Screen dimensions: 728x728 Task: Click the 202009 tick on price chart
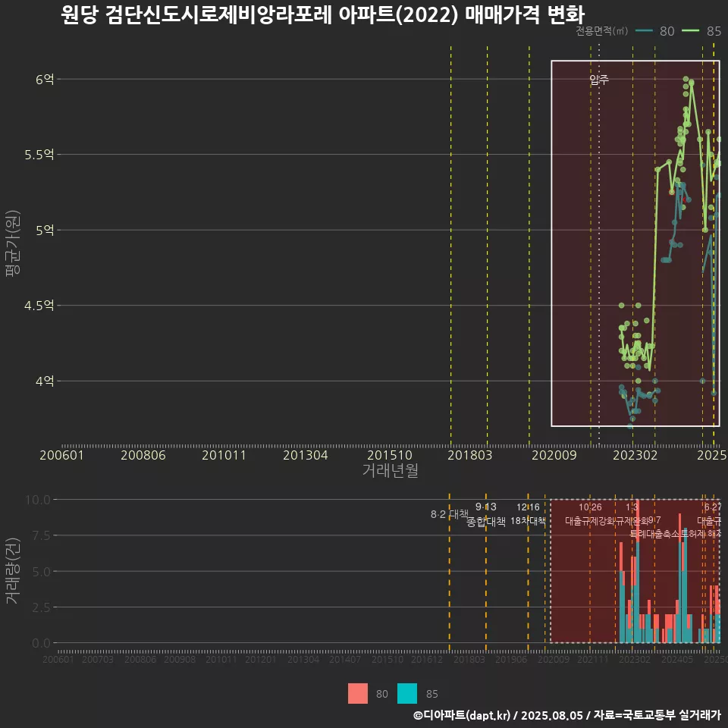pyautogui.click(x=554, y=455)
